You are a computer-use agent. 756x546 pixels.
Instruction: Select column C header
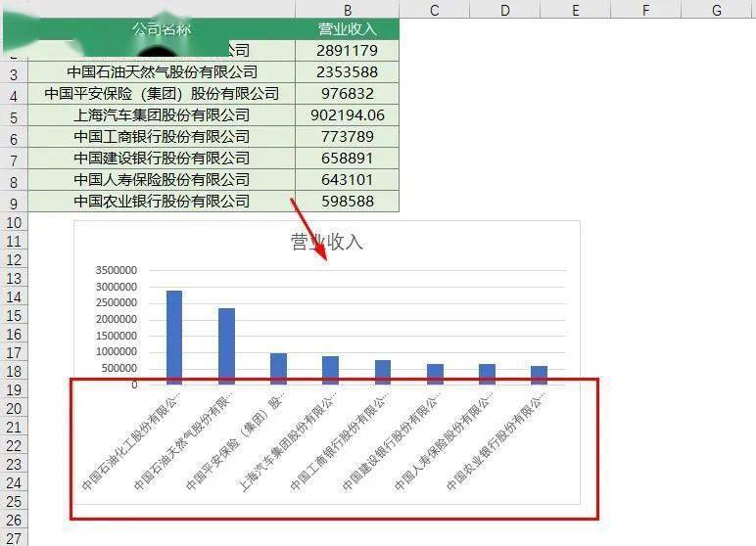pyautogui.click(x=435, y=9)
